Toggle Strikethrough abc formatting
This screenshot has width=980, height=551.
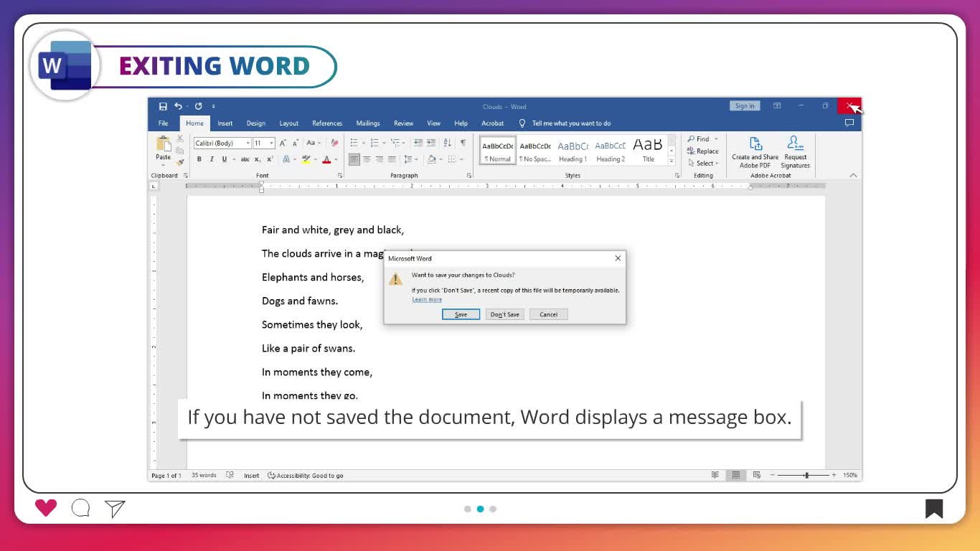(245, 159)
